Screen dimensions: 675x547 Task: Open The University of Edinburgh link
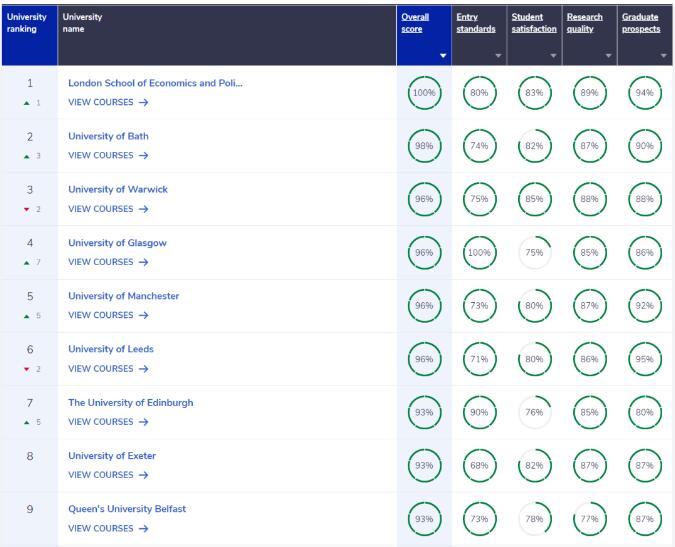point(130,402)
